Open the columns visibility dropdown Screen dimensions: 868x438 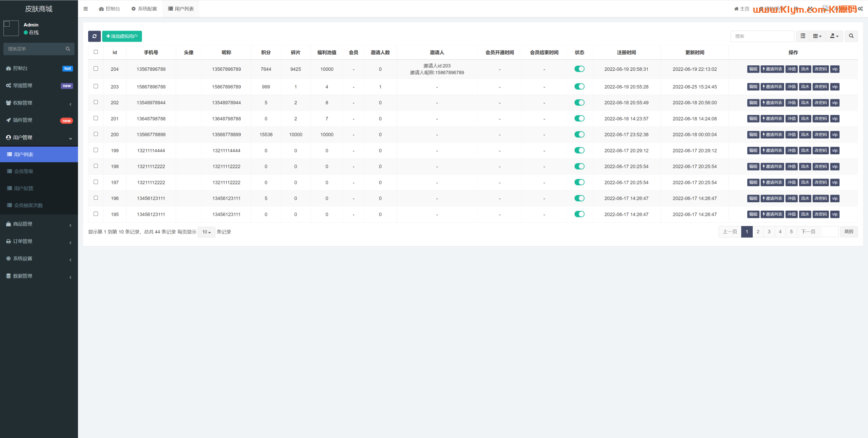click(817, 36)
